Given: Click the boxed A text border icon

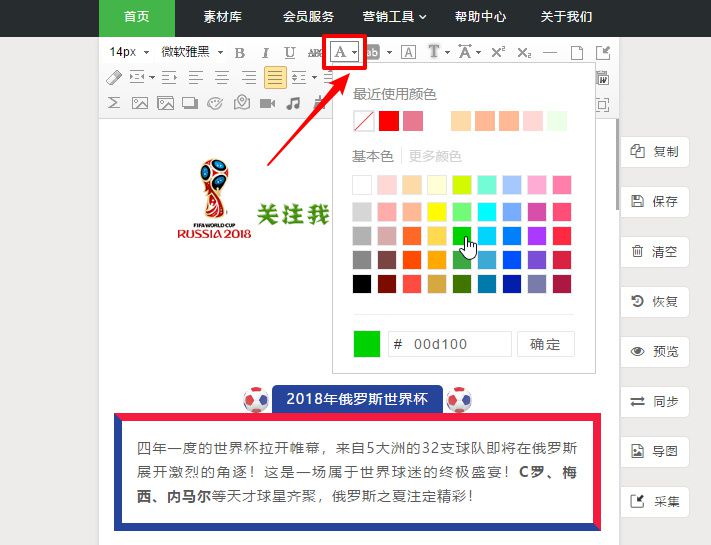Looking at the screenshot, I should [x=408, y=53].
